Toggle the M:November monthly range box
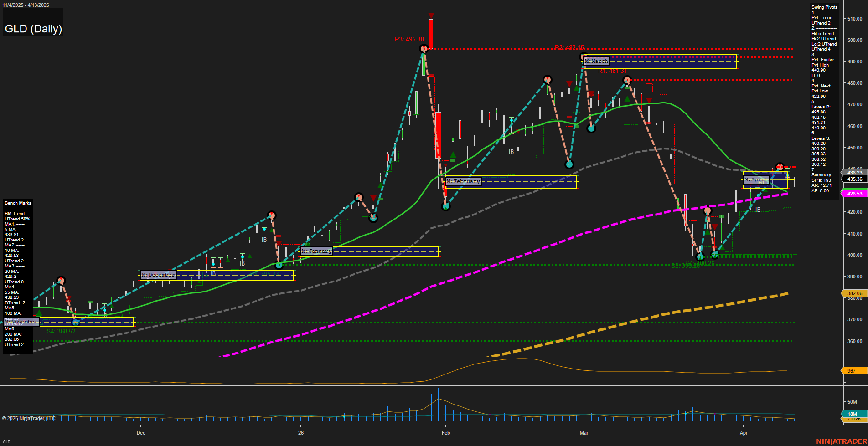868x446 pixels. coord(21,322)
